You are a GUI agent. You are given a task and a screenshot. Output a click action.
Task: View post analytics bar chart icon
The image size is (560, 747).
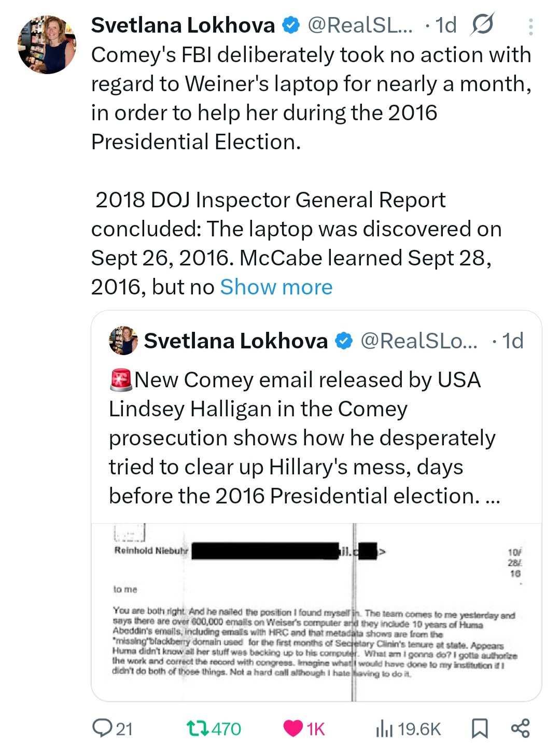coord(384,728)
